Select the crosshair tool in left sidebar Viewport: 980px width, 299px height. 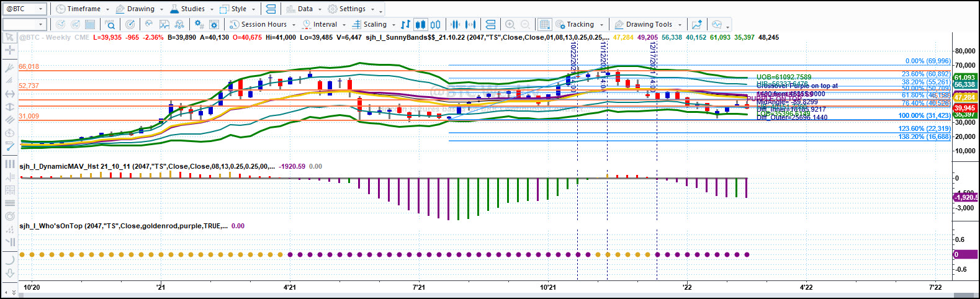tap(9, 50)
